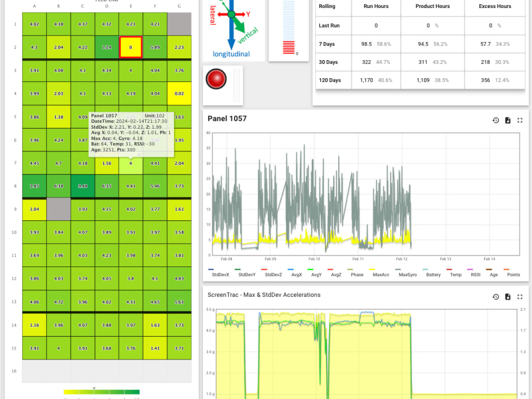
Task: Toggle Age series in legend
Action: [x=494, y=275]
